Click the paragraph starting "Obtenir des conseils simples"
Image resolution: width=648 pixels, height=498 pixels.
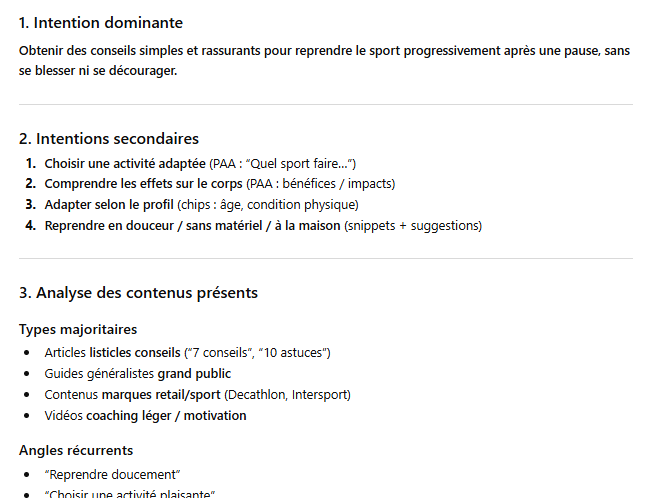pos(324,61)
